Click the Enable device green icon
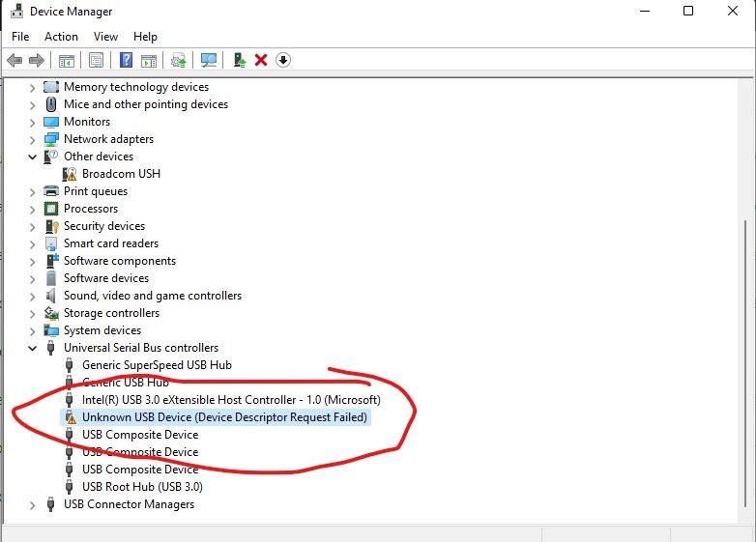This screenshot has width=756, height=542. click(239, 60)
